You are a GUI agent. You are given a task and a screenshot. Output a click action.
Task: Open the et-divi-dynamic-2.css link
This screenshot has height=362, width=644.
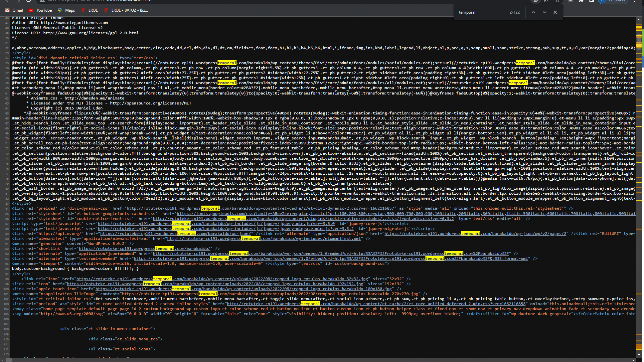tap(260, 208)
